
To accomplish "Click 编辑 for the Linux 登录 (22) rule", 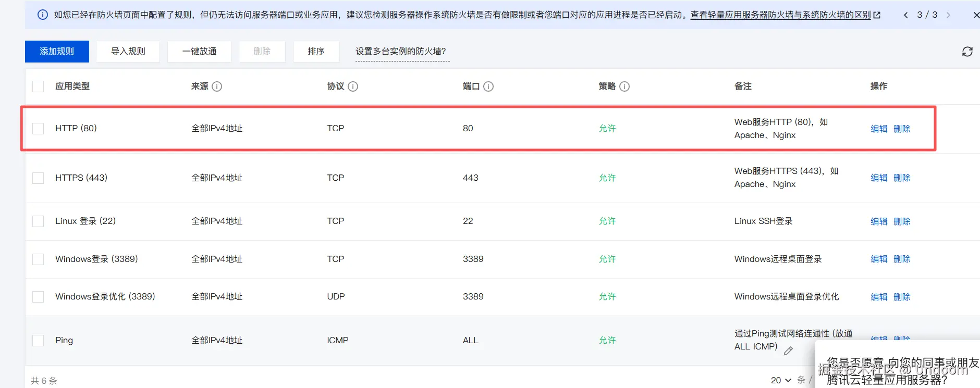I will tap(879, 221).
